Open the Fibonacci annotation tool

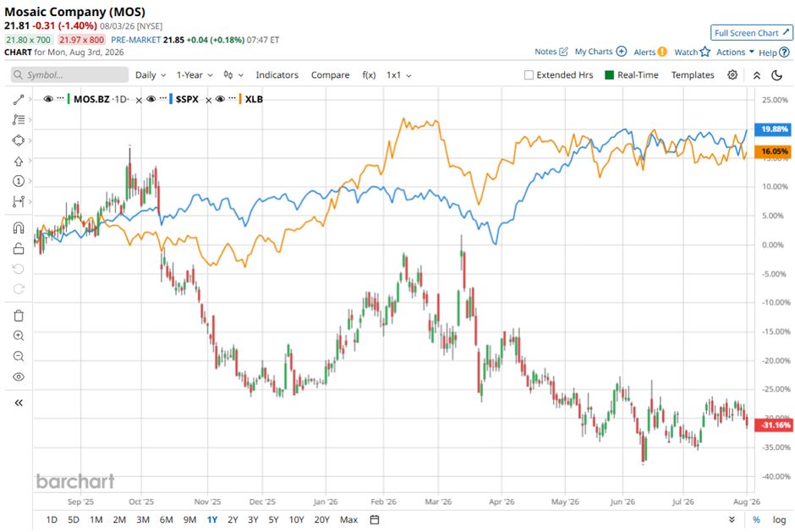coord(19,120)
